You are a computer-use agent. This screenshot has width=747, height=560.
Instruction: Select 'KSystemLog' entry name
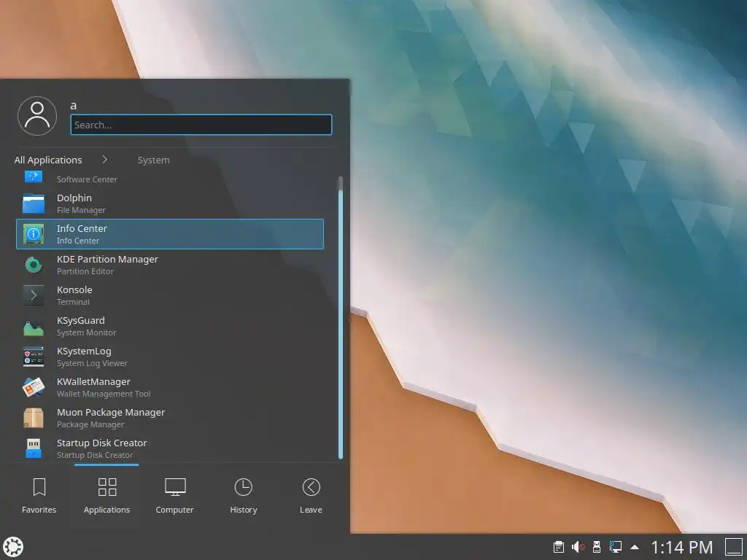coord(84,351)
